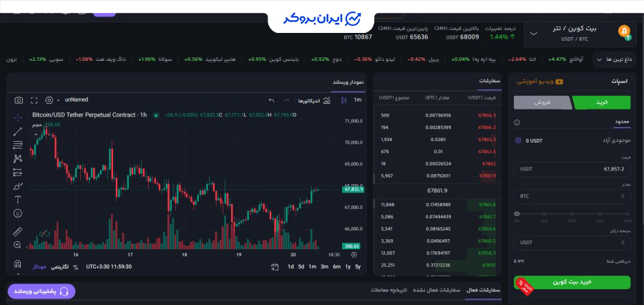Viewport: 644px width, 305px height.
Task: Switch to the نمودار ورسلند chart tab
Action: coord(348,82)
